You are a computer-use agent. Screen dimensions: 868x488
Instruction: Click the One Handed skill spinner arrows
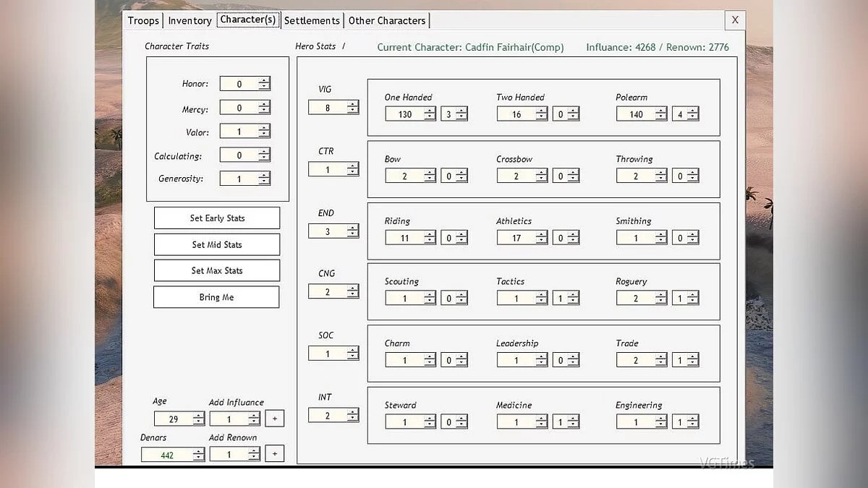(x=430, y=114)
